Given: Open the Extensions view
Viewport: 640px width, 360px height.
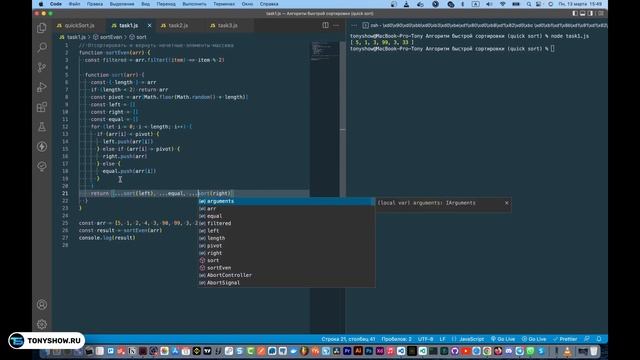Looking at the screenshot, I should (42, 107).
